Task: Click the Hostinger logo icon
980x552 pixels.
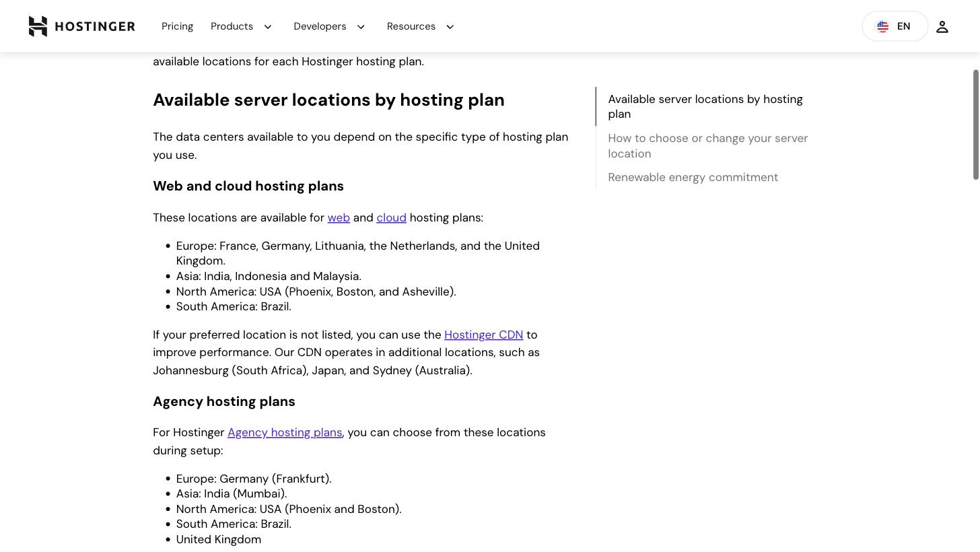Action: pyautogui.click(x=38, y=26)
